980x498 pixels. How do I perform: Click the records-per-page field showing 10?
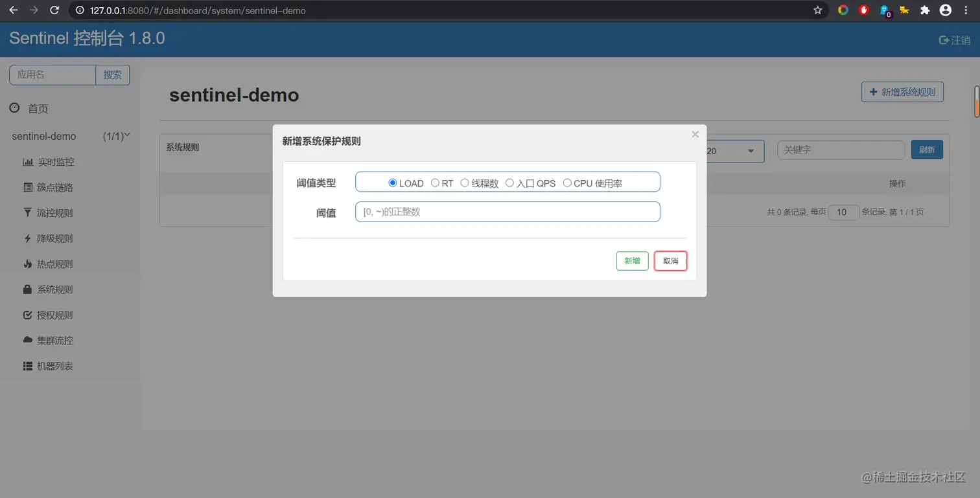click(844, 212)
